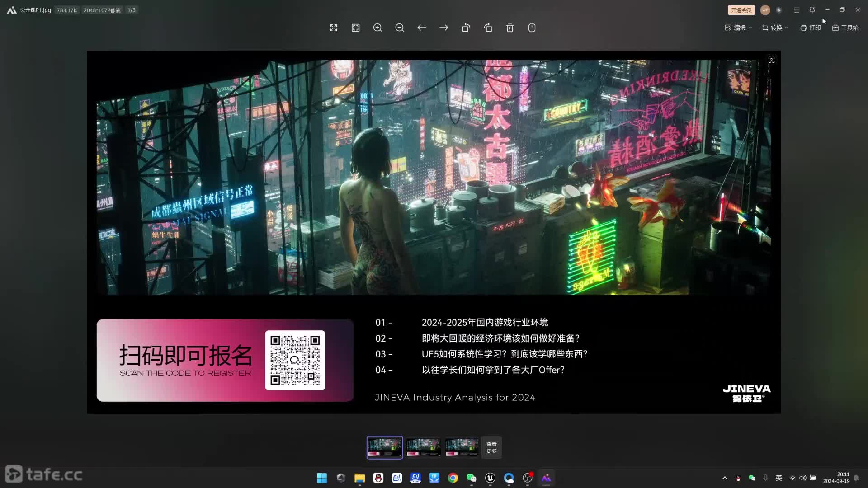
Task: Show hidden system tray icons
Action: (725, 478)
